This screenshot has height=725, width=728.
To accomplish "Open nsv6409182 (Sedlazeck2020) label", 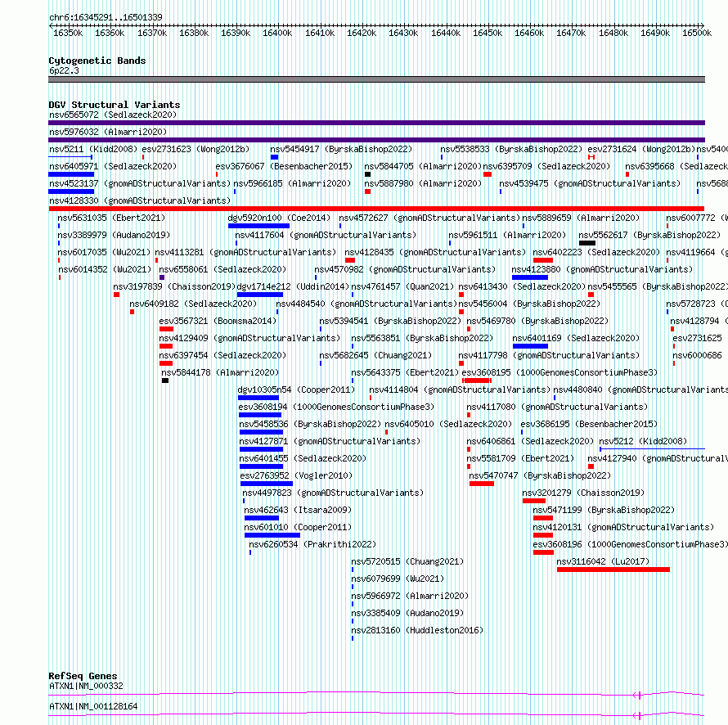I will (193, 304).
